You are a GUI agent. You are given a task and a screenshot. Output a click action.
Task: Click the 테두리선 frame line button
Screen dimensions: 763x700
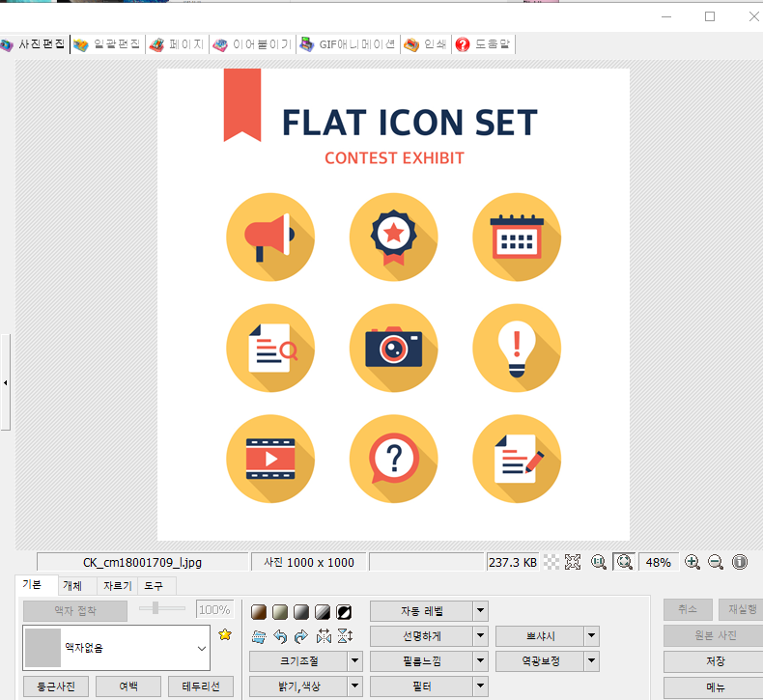[x=201, y=686]
